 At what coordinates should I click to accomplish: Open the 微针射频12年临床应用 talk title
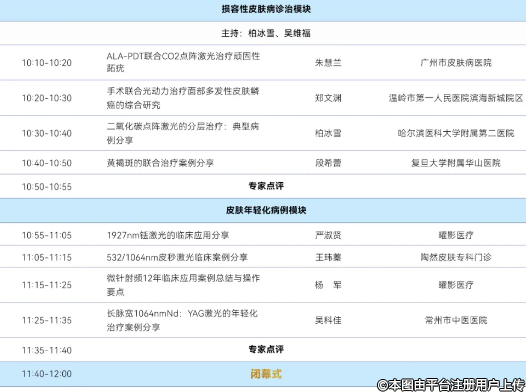tap(183, 285)
